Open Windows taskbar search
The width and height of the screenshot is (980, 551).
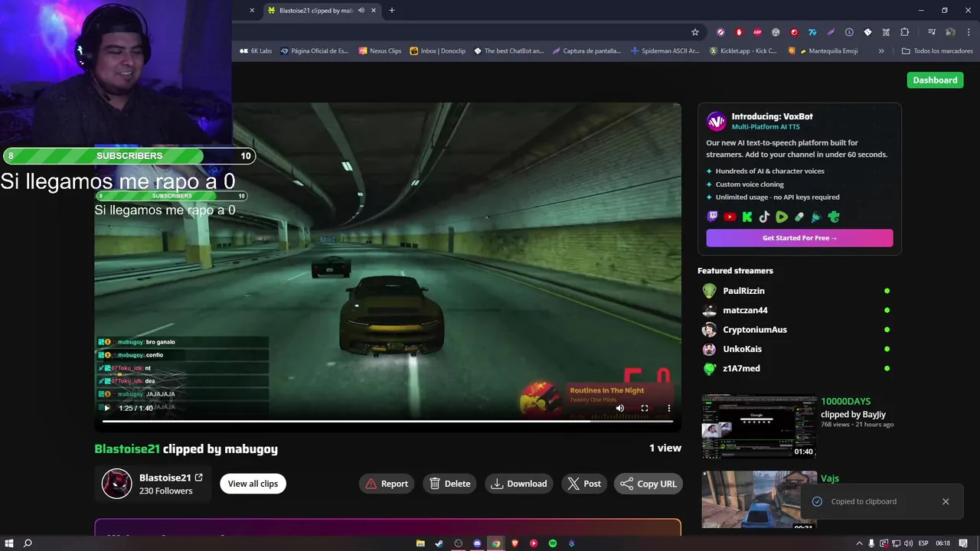coord(28,543)
